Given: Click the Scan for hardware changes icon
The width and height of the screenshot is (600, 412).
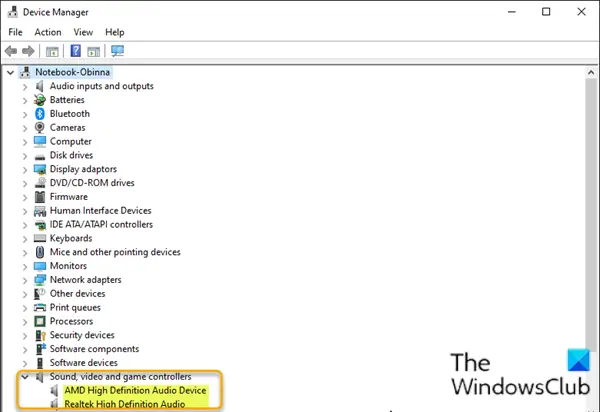Looking at the screenshot, I should tap(117, 51).
